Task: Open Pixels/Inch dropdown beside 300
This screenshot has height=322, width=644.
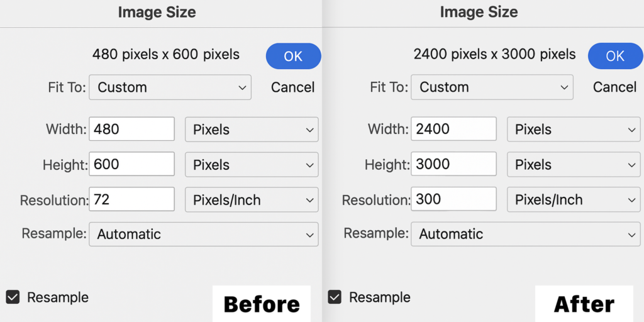Action: (574, 200)
